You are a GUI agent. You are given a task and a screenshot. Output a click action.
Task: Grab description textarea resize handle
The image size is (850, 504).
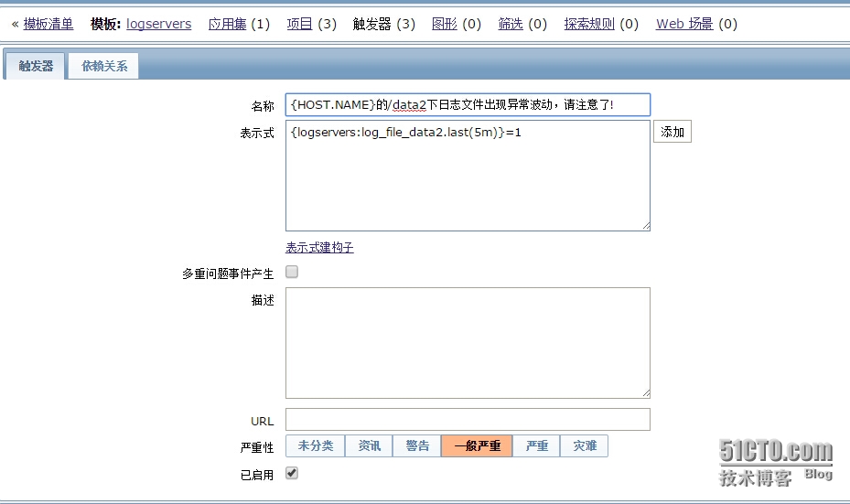click(646, 394)
